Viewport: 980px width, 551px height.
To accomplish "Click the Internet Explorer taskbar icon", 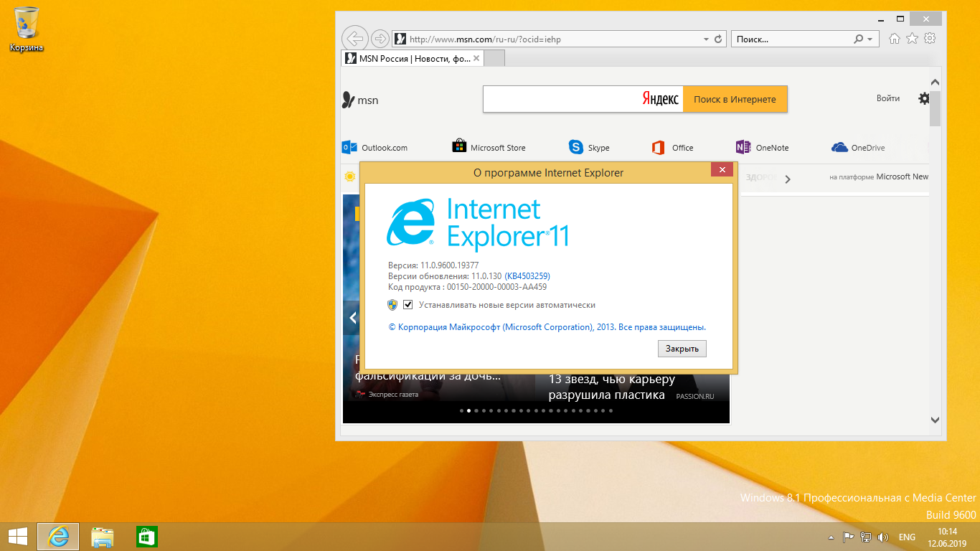I will (x=58, y=537).
